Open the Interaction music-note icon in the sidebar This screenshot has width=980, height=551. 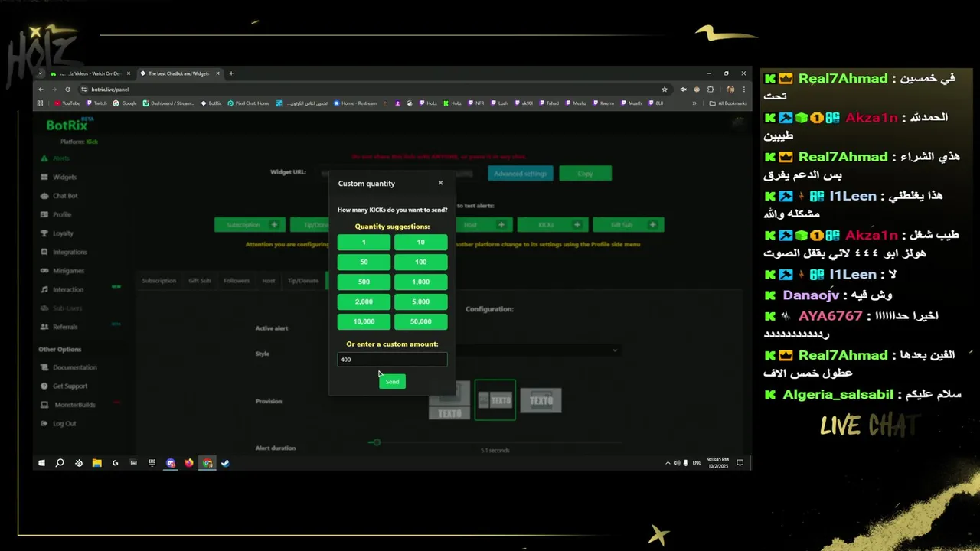44,289
